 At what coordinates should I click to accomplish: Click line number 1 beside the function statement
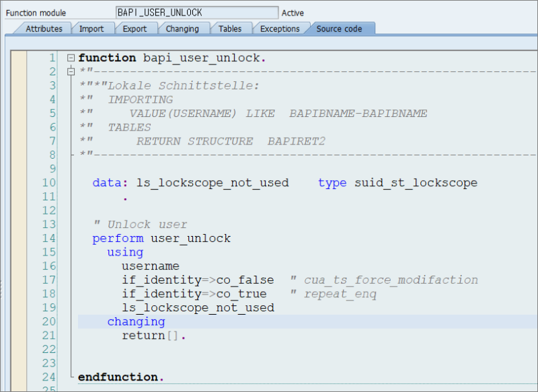(x=51, y=58)
